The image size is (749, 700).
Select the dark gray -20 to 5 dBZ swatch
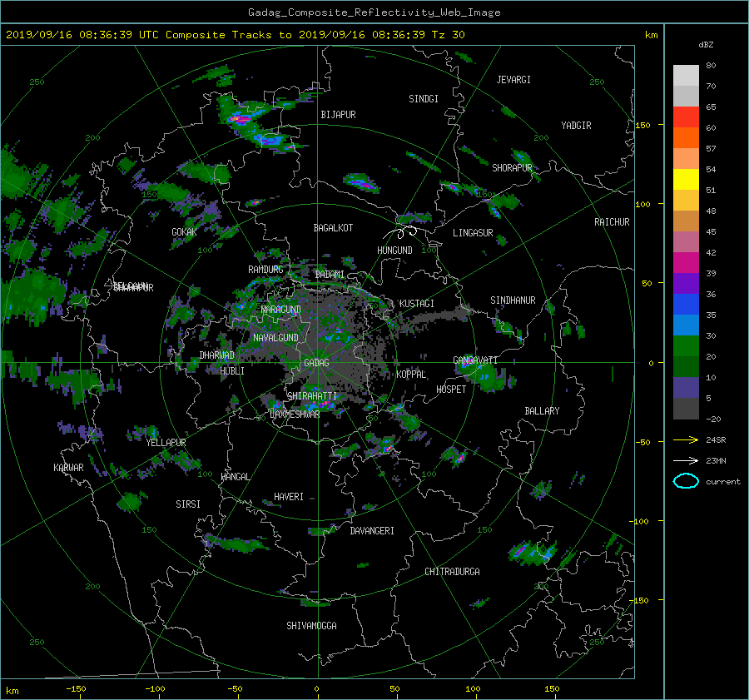click(x=686, y=409)
